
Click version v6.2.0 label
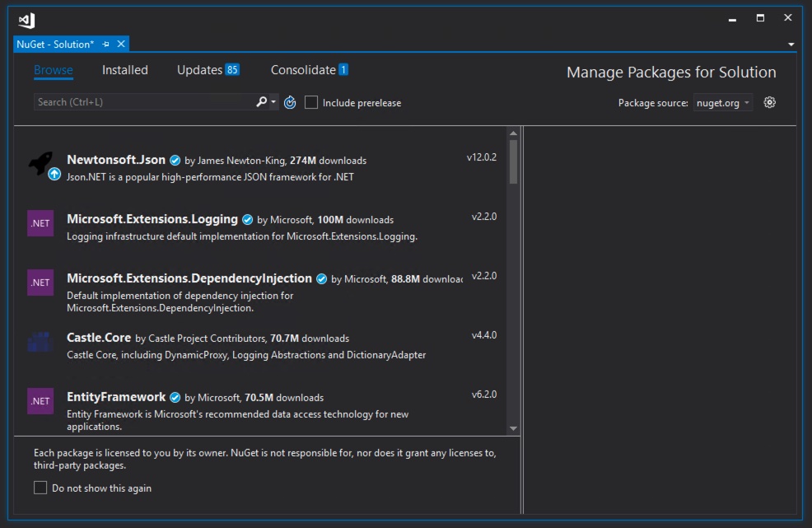[484, 395]
